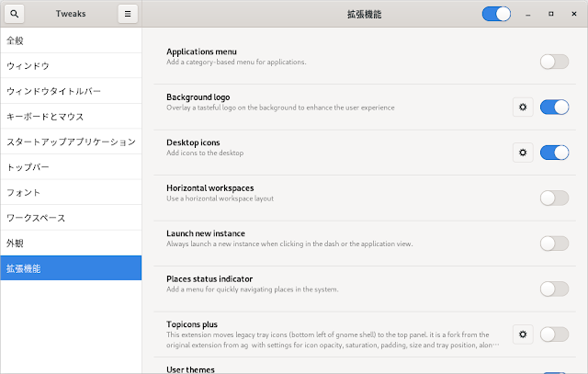Enable Launch new instance extension
The height and width of the screenshot is (374, 588).
click(554, 244)
